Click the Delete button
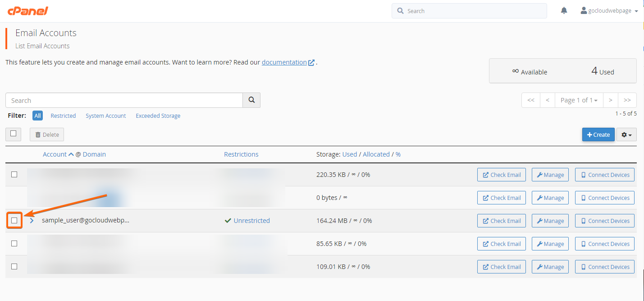The width and height of the screenshot is (644, 301). coord(47,134)
